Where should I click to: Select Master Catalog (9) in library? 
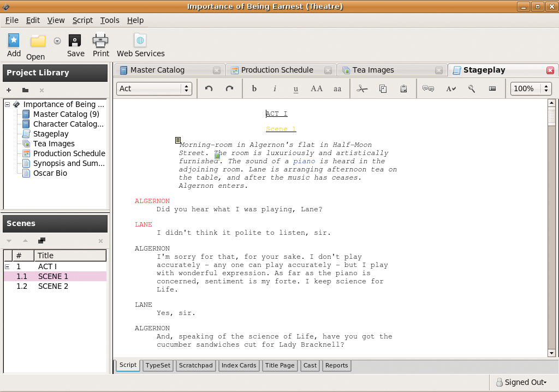click(66, 114)
